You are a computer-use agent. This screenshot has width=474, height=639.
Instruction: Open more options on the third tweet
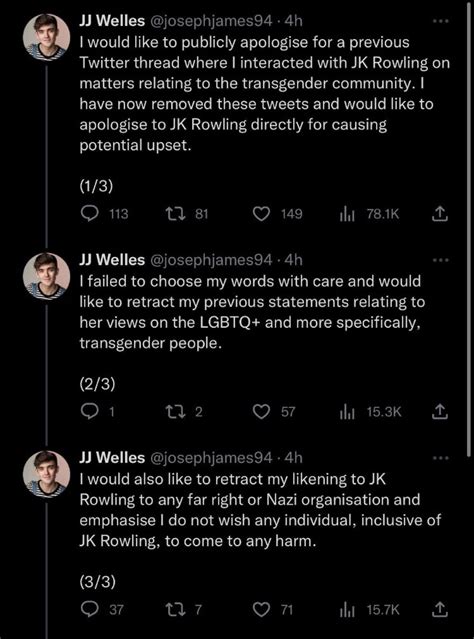click(x=441, y=458)
